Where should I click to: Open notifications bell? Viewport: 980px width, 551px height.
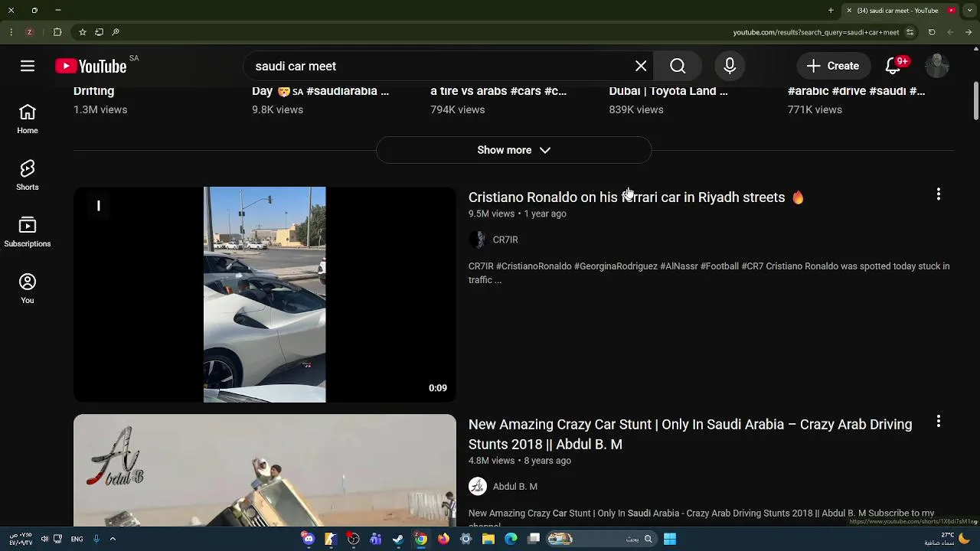tap(893, 66)
